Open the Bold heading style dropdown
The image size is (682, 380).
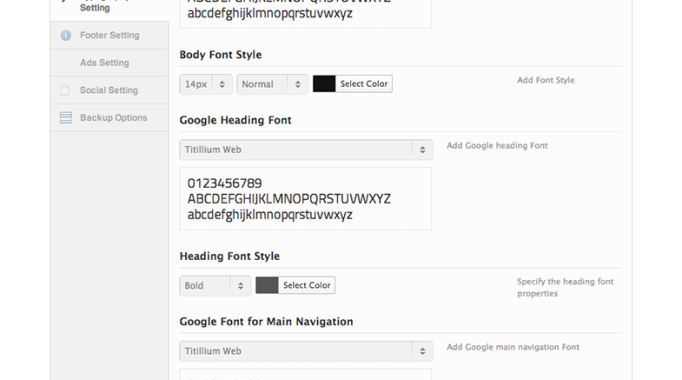[215, 286]
